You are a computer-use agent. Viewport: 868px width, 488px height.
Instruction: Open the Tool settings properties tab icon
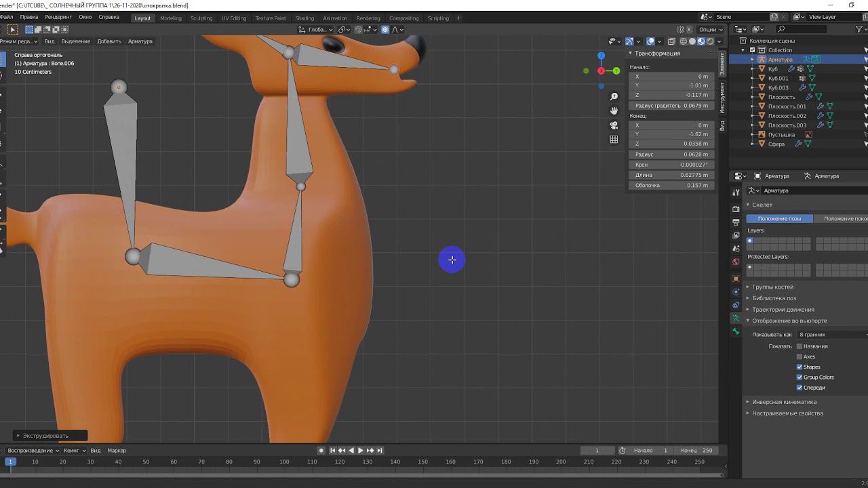pos(736,192)
